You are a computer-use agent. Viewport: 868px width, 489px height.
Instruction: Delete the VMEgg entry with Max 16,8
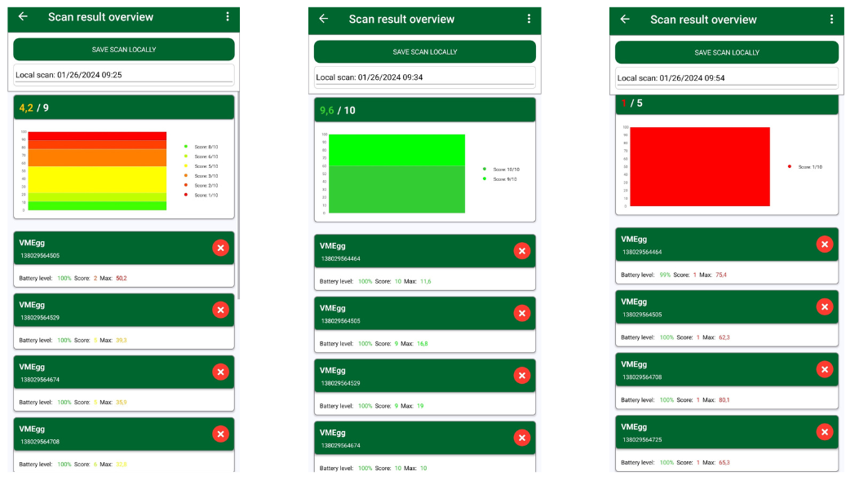click(x=522, y=313)
